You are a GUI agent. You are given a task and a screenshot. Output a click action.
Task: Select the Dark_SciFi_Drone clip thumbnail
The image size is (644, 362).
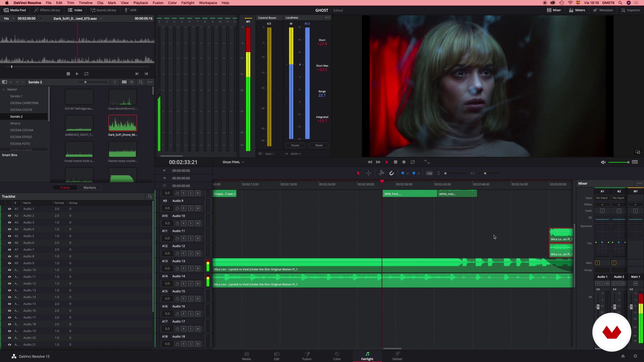pos(122,123)
